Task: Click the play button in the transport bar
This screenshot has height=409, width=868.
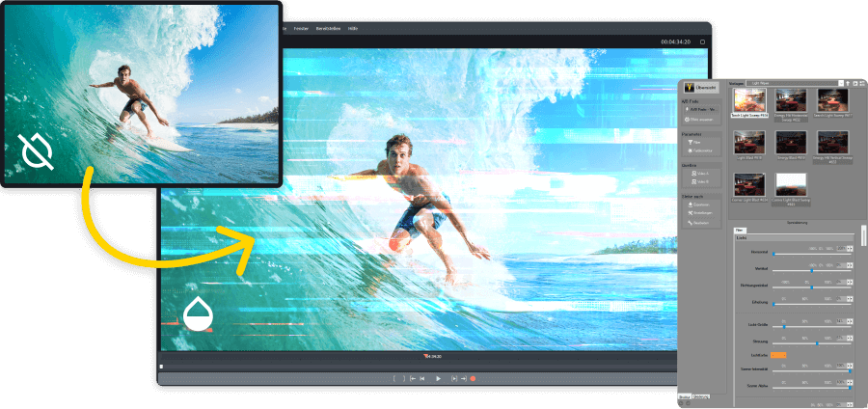Action: pos(438,379)
